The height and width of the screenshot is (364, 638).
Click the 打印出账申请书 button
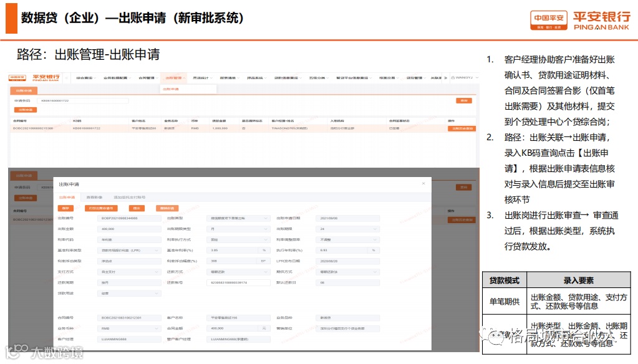(x=101, y=208)
